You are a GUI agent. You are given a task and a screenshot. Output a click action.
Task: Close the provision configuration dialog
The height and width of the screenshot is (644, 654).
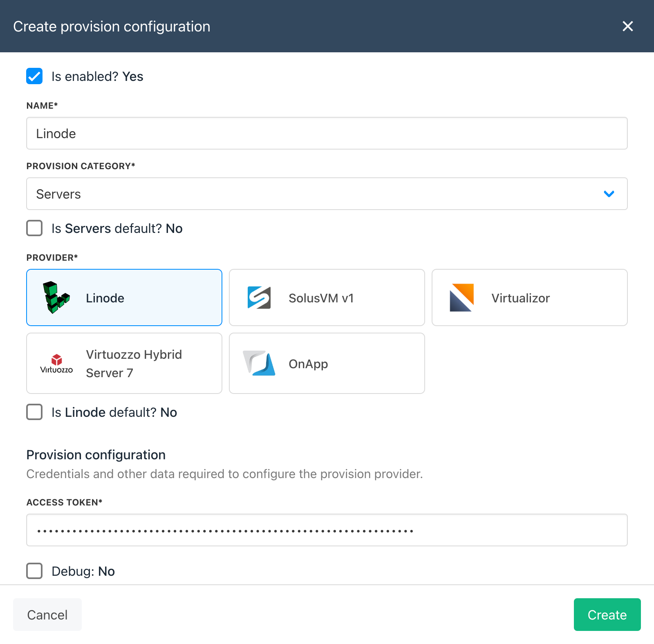click(x=627, y=26)
